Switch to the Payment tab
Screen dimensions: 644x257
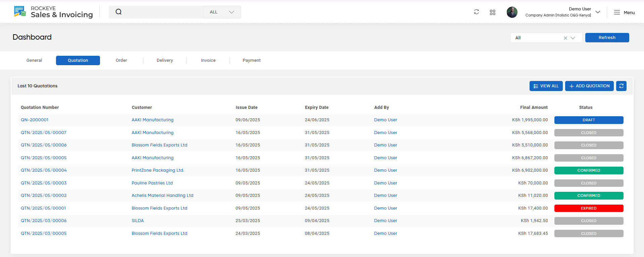(252, 60)
